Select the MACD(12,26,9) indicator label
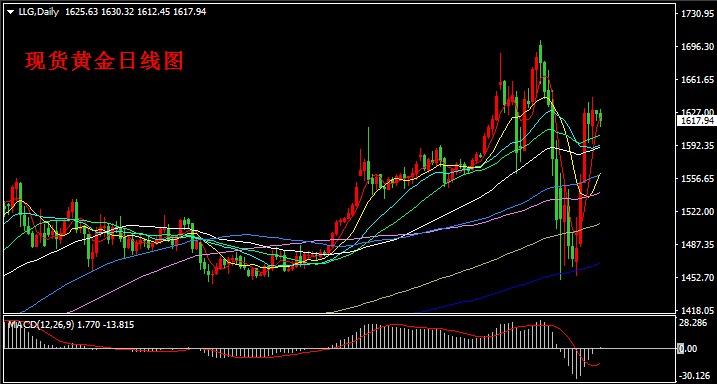717x384 pixels. (42, 325)
